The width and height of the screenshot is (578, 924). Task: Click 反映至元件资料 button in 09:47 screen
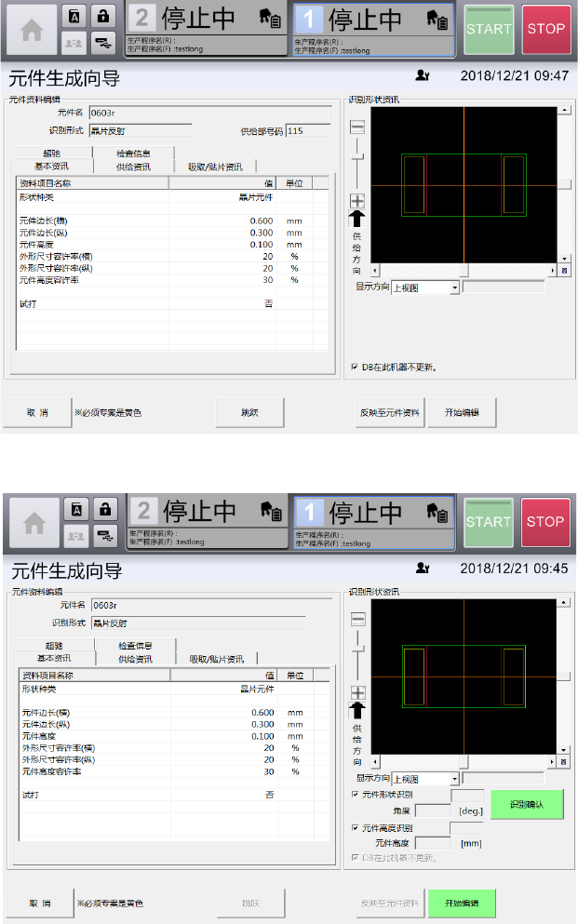390,412
